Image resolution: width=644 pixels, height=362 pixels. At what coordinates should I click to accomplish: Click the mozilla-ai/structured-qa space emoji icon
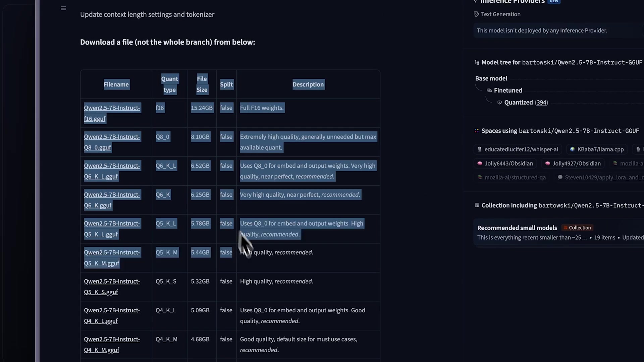coord(480,178)
